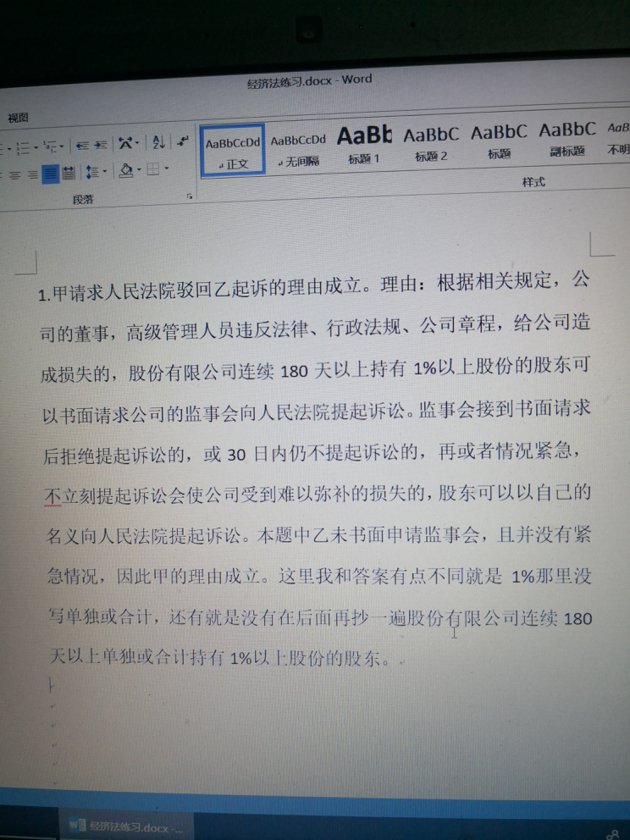
Task: Toggle distributed alignment button
Action: click(x=69, y=173)
